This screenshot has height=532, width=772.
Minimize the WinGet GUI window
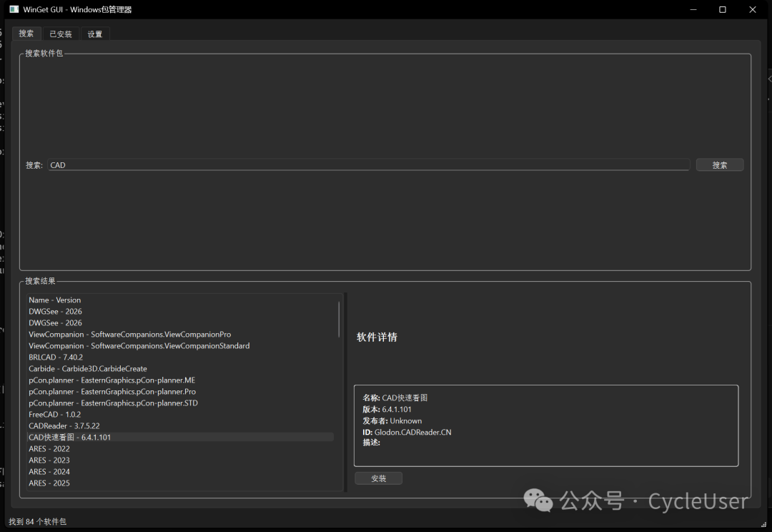tap(693, 9)
